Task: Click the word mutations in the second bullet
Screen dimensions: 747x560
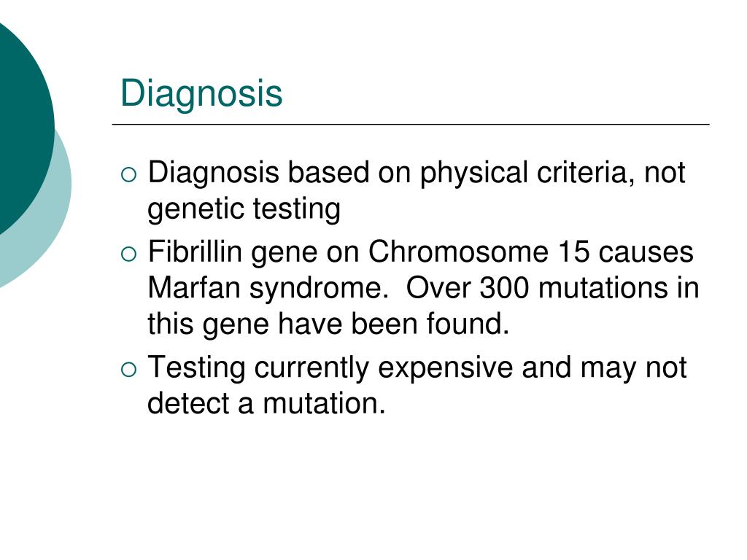Action: (x=603, y=287)
